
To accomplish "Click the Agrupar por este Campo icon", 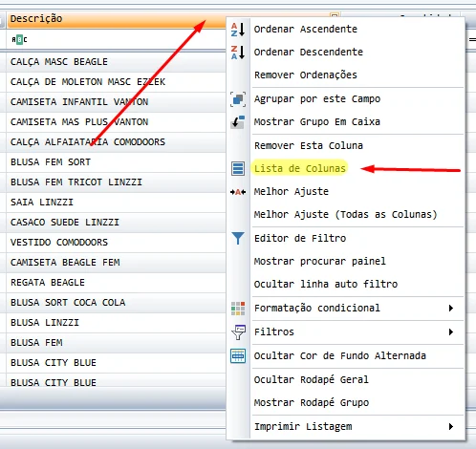I will point(238,99).
